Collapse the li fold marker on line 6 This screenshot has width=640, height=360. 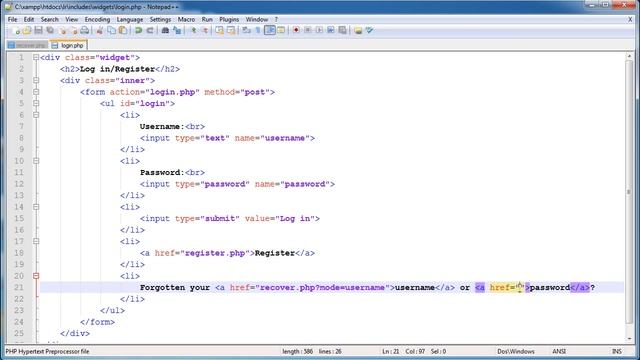coord(36,115)
